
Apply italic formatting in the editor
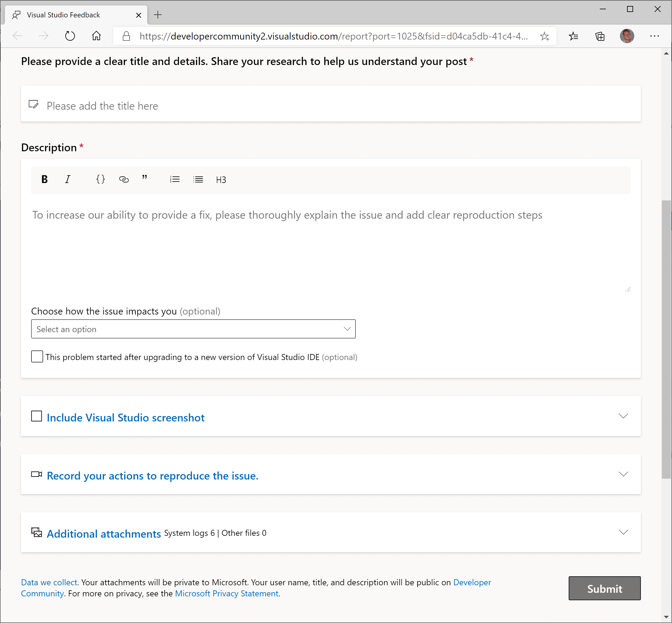tap(67, 180)
